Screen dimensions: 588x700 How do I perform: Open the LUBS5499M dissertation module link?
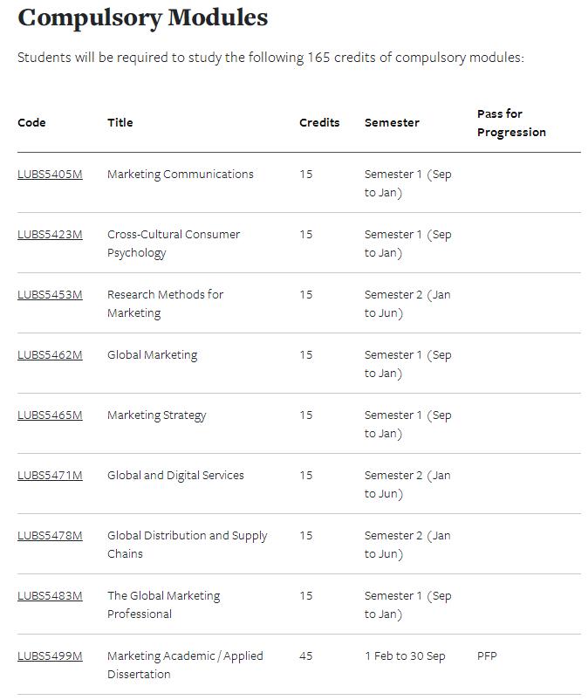pyautogui.click(x=50, y=656)
